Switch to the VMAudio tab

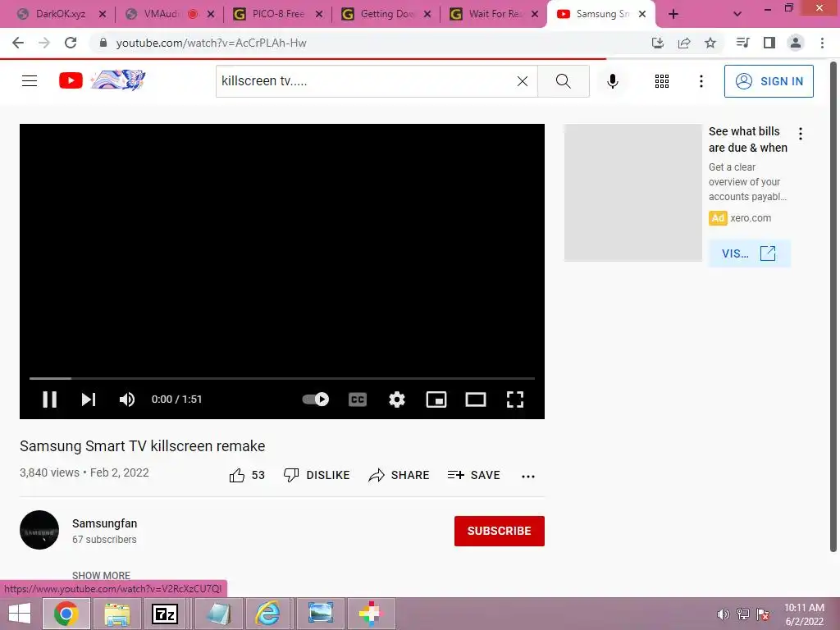pos(161,14)
